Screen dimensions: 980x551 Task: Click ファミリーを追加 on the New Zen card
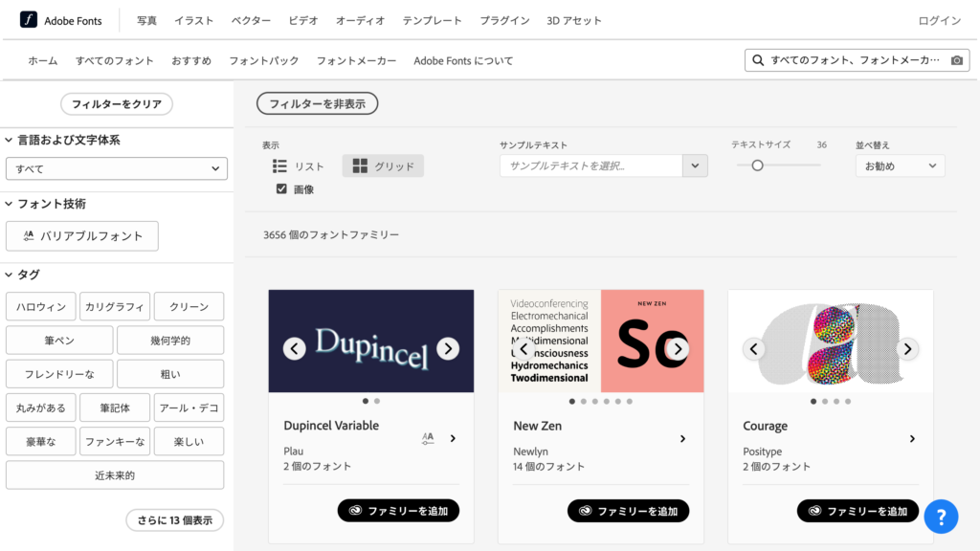coord(628,510)
